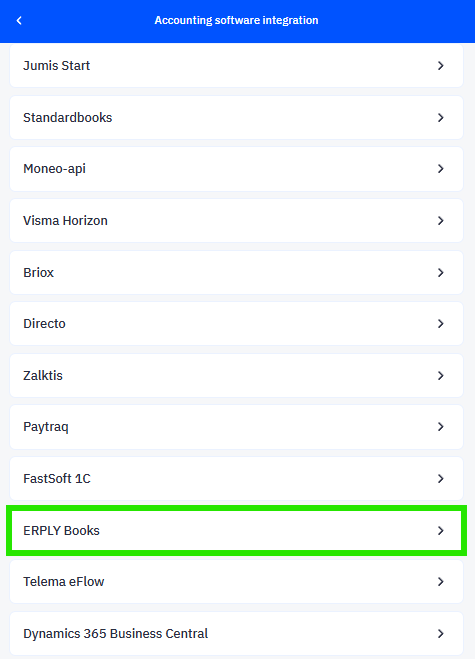475x659 pixels.
Task: Expand ERPLY Books via its chevron
Action: 441,531
